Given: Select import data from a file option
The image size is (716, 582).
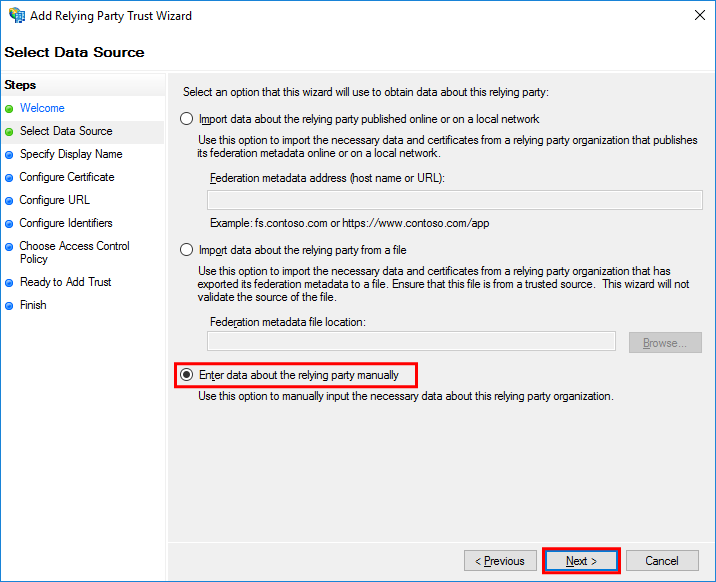Looking at the screenshot, I should coord(186,250).
